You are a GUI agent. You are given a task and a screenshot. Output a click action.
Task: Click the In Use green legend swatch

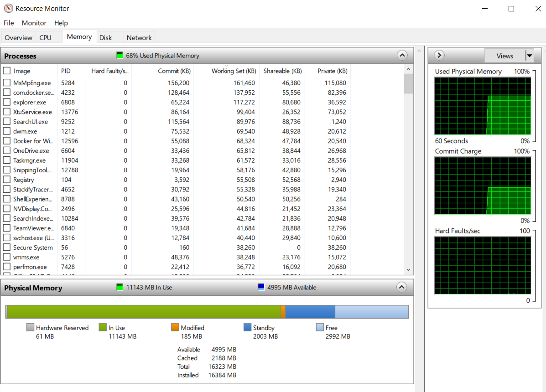click(x=103, y=327)
